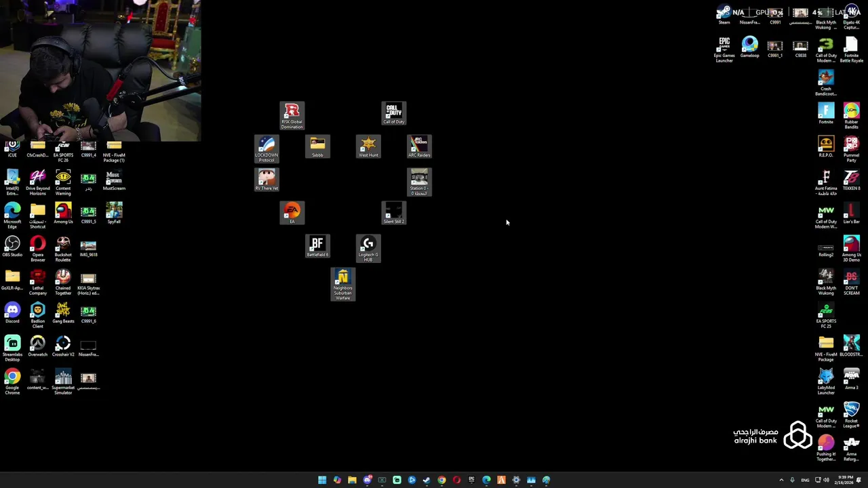Open the OBS Studio shortcut
Viewport: 868px width, 488px height.
(x=12, y=246)
